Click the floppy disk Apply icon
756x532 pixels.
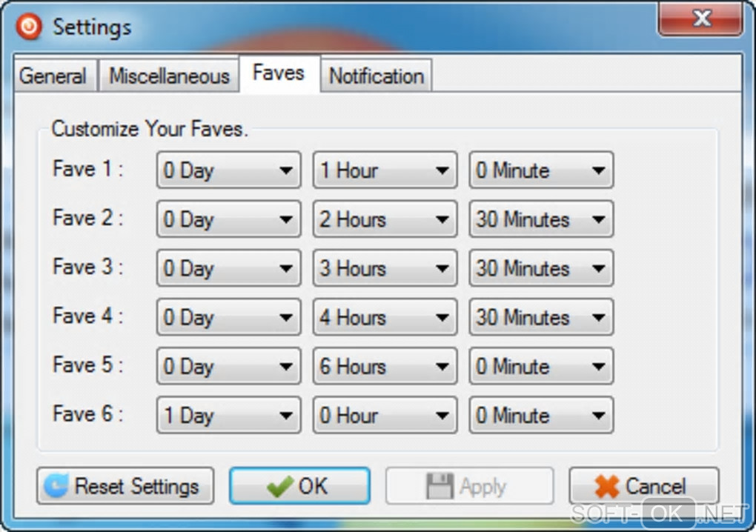click(439, 487)
